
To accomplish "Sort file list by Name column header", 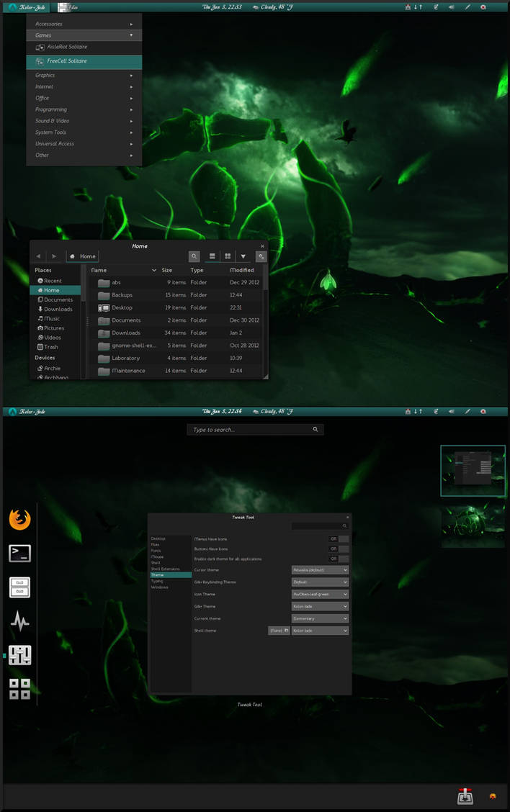I will click(x=123, y=271).
